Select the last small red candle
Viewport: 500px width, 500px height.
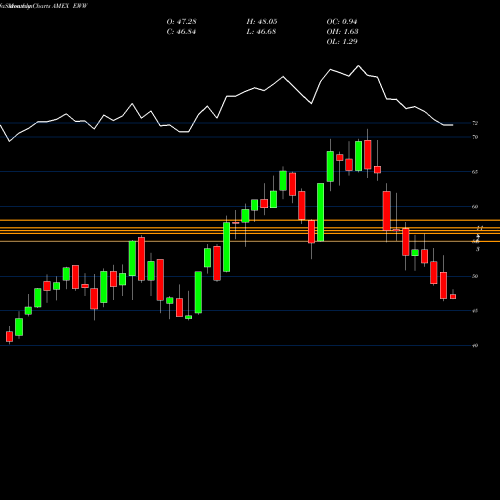tap(453, 296)
